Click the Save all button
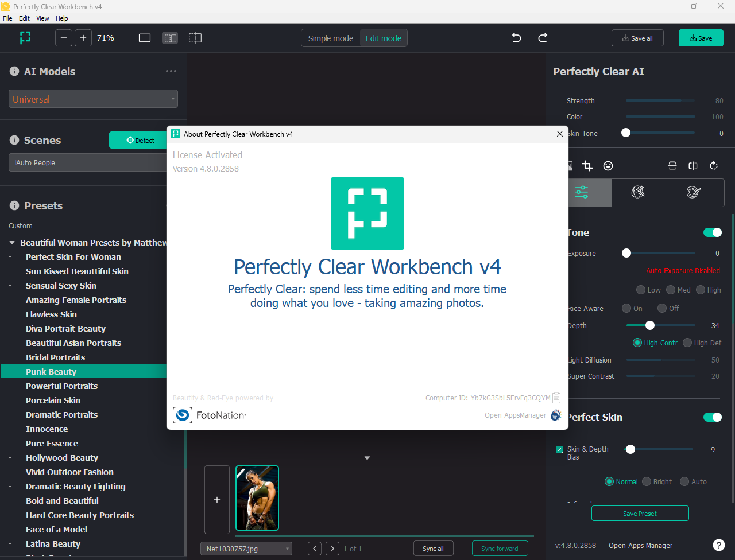Viewport: 735px width, 560px height. coord(637,38)
